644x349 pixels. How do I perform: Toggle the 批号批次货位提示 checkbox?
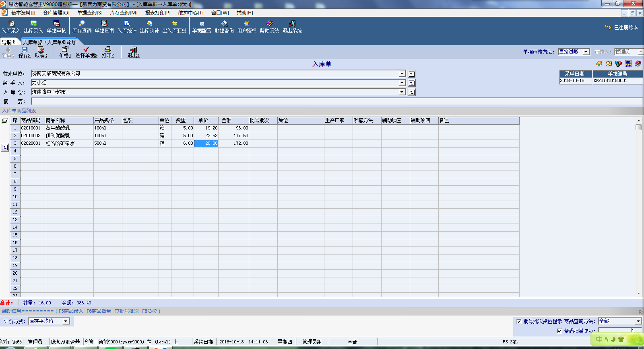(519, 321)
